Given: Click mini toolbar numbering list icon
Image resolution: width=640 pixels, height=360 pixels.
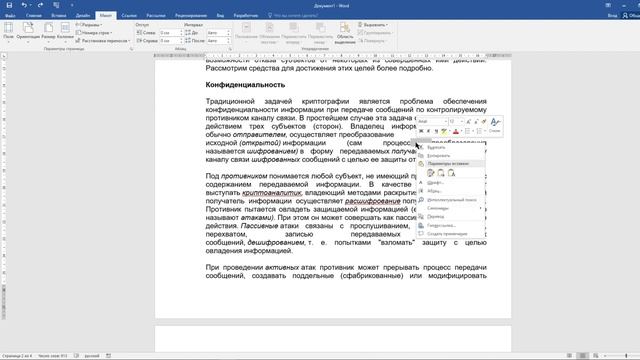Looking at the screenshot, I should click(x=480, y=131).
